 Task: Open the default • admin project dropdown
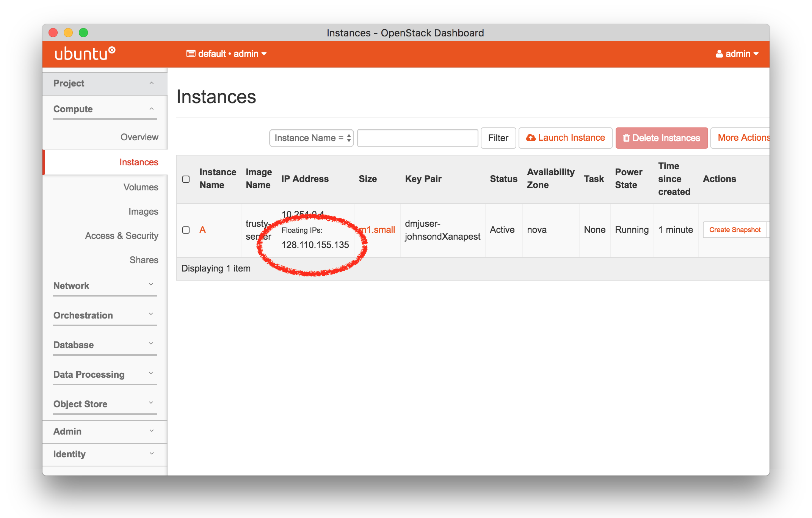coord(227,54)
